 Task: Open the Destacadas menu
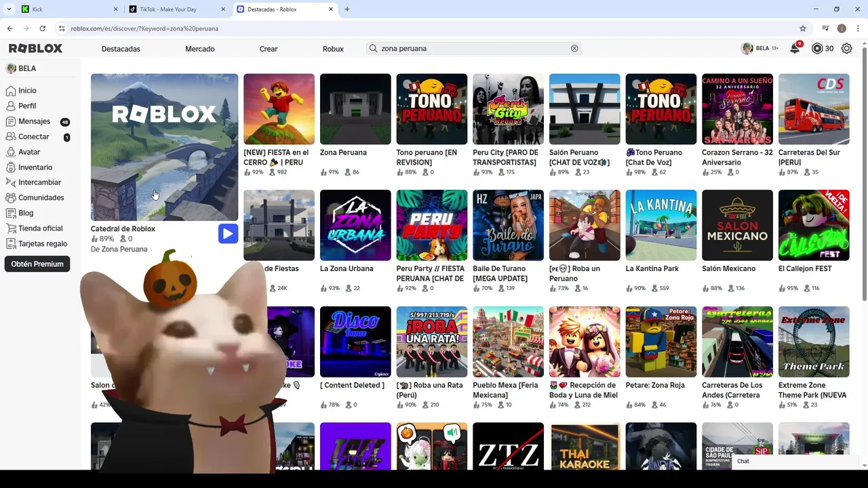(x=121, y=49)
